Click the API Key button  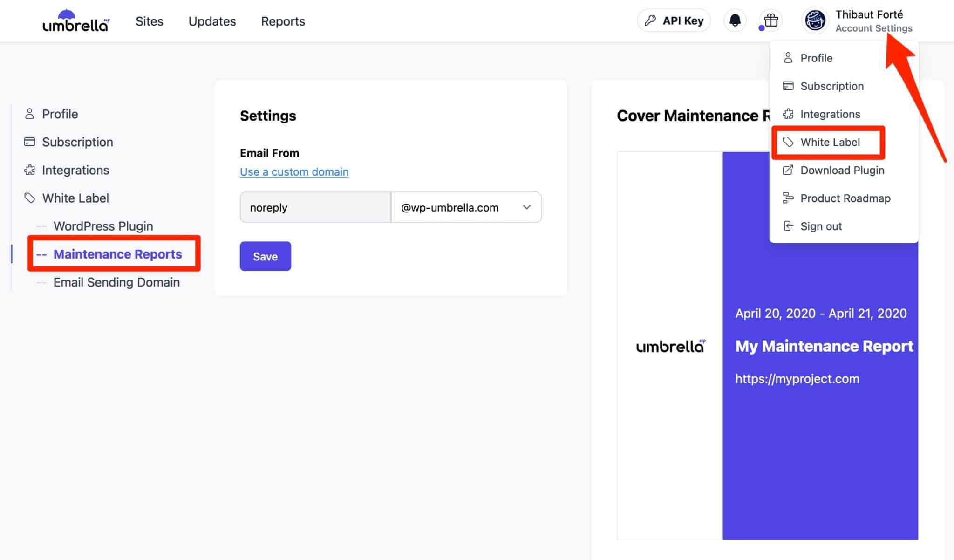(674, 20)
